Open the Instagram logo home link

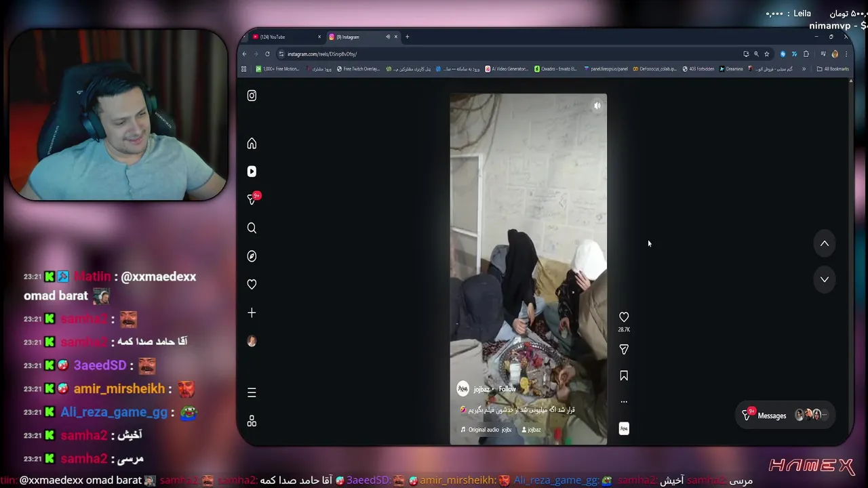click(x=252, y=96)
